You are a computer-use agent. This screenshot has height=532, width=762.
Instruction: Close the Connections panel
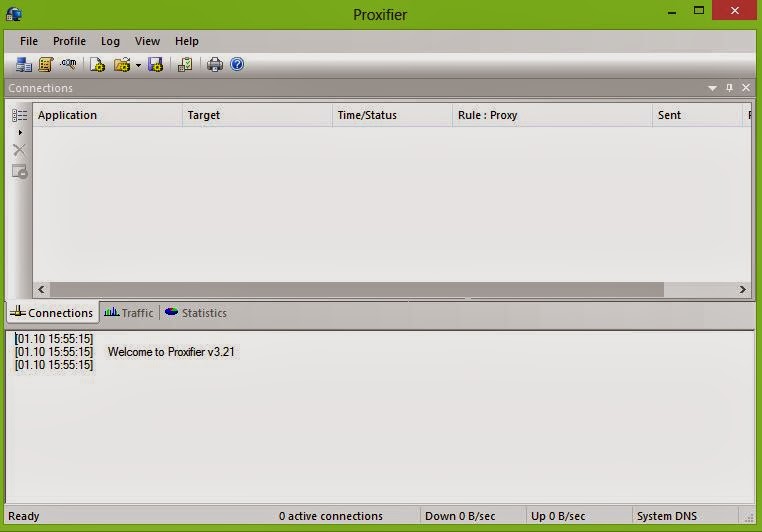[x=746, y=87]
